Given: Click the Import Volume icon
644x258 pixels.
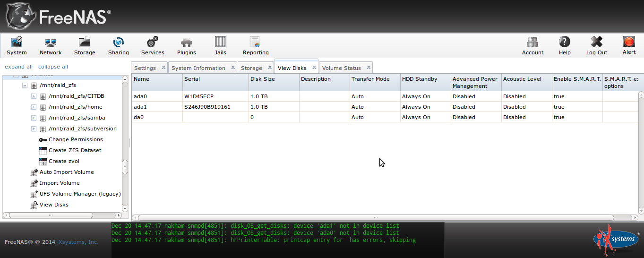Looking at the screenshot, I should tap(34, 183).
